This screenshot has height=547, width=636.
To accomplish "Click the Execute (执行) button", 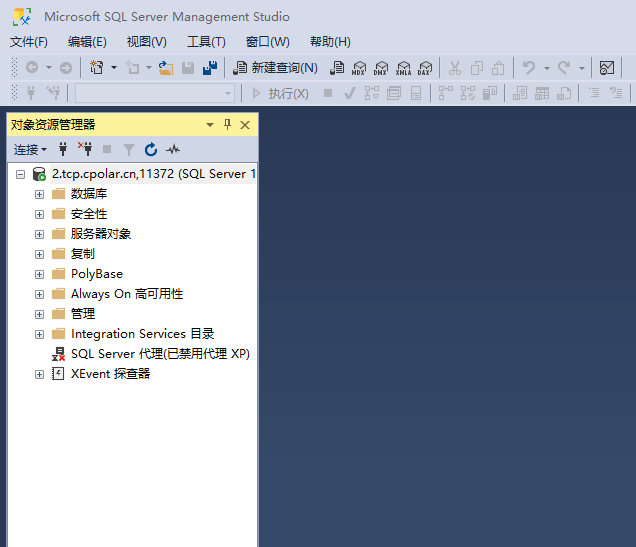I will 280,94.
